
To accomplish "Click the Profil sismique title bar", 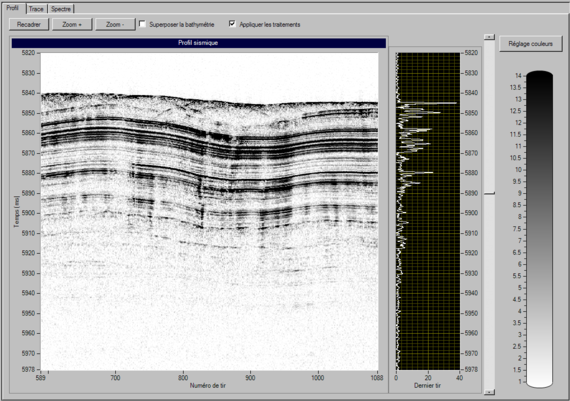I will click(198, 43).
